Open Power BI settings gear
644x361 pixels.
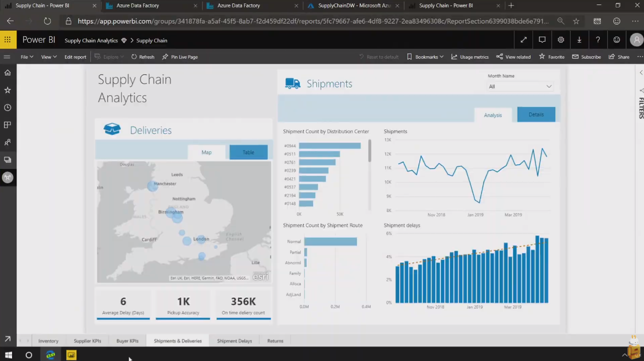click(x=561, y=40)
